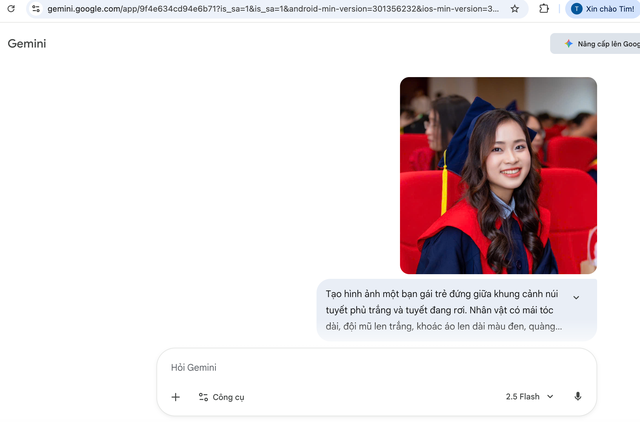Expand the truncated prompt with chevron
This screenshot has width=640, height=422.
click(x=576, y=298)
